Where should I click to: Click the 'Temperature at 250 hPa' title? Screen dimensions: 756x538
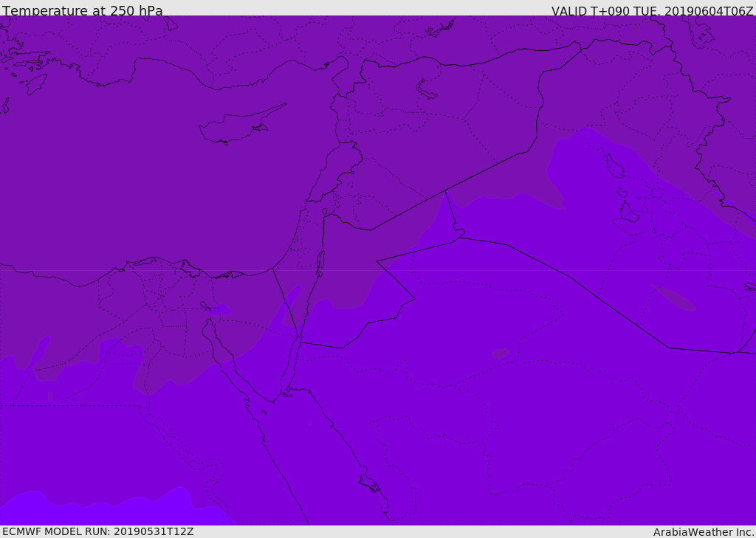point(83,10)
